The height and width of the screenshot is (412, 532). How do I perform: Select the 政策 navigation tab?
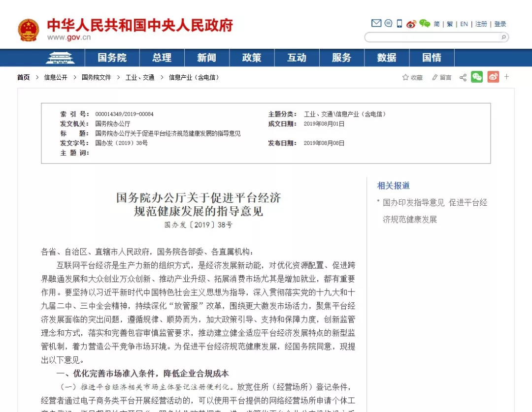252,58
